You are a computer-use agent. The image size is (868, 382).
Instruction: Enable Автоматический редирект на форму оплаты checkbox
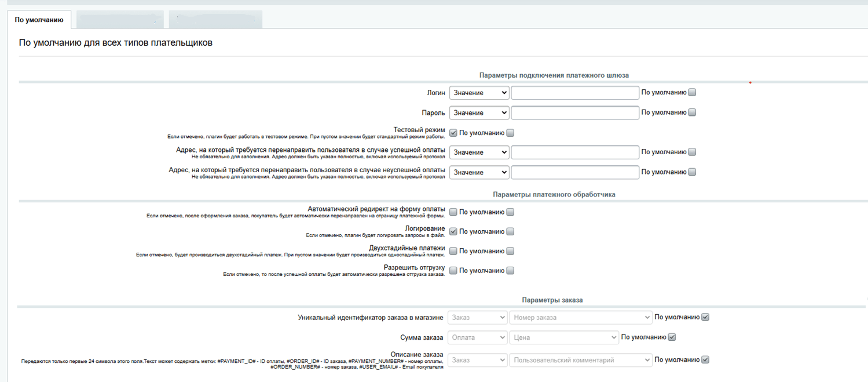(453, 212)
